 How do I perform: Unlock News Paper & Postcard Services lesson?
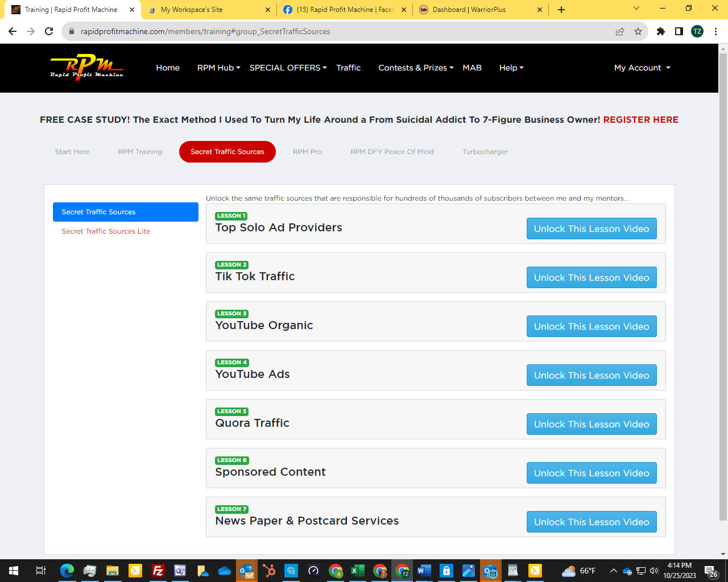click(x=591, y=522)
